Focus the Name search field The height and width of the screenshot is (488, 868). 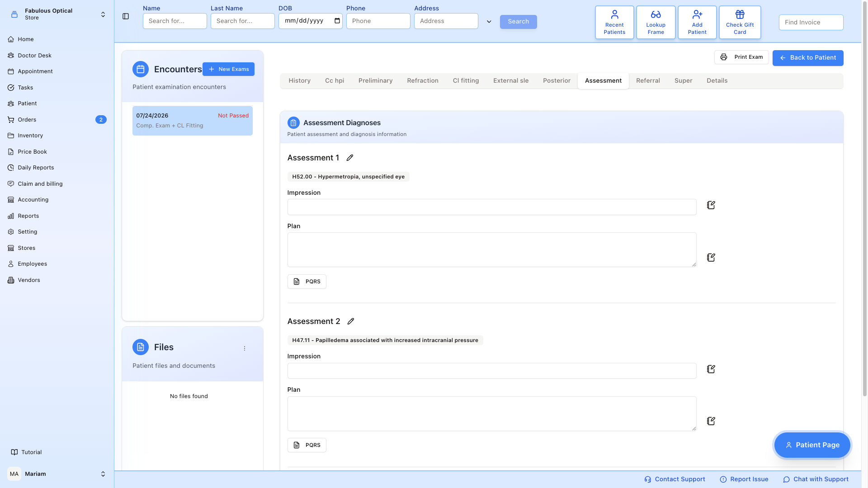tap(175, 21)
